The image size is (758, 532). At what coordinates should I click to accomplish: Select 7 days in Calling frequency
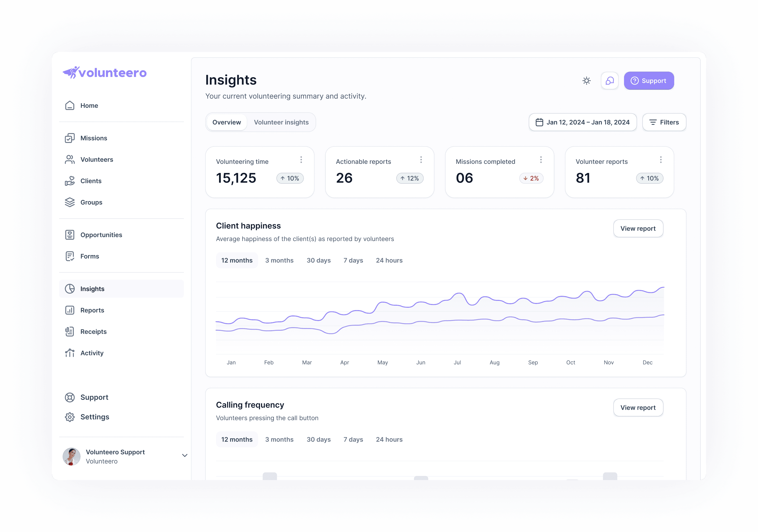point(353,439)
